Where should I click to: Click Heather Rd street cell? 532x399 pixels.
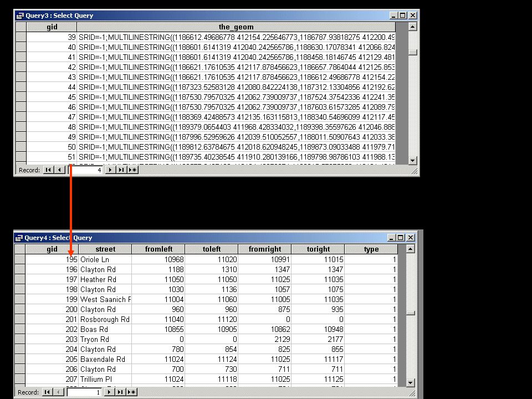coord(105,279)
